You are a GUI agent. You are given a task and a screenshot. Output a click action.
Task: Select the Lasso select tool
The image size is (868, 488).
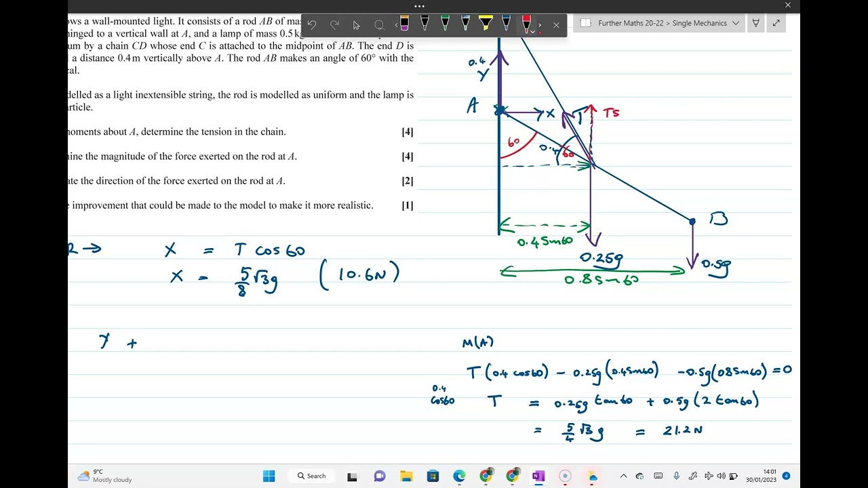(379, 25)
